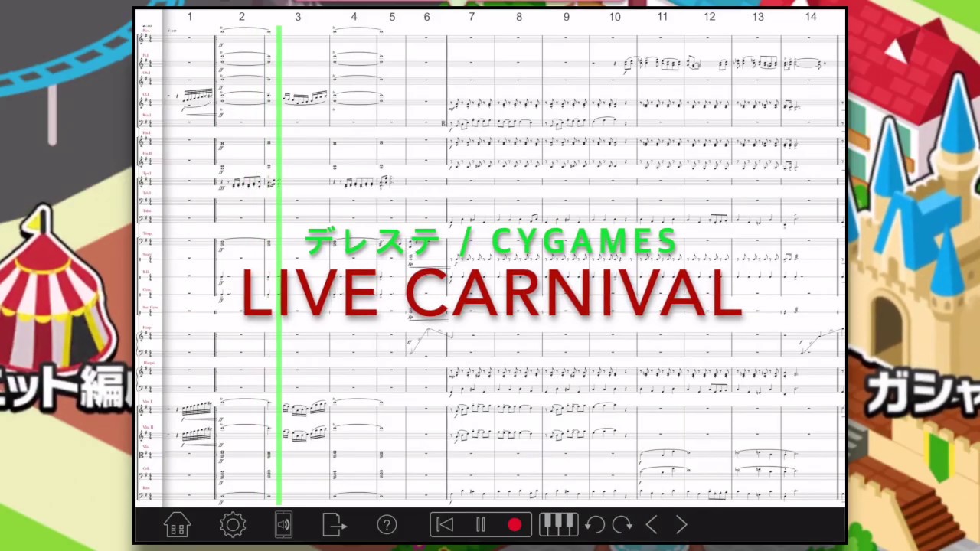Viewport: 980px width, 551px height.
Task: Select the Hn.II staff label
Action: click(x=146, y=153)
